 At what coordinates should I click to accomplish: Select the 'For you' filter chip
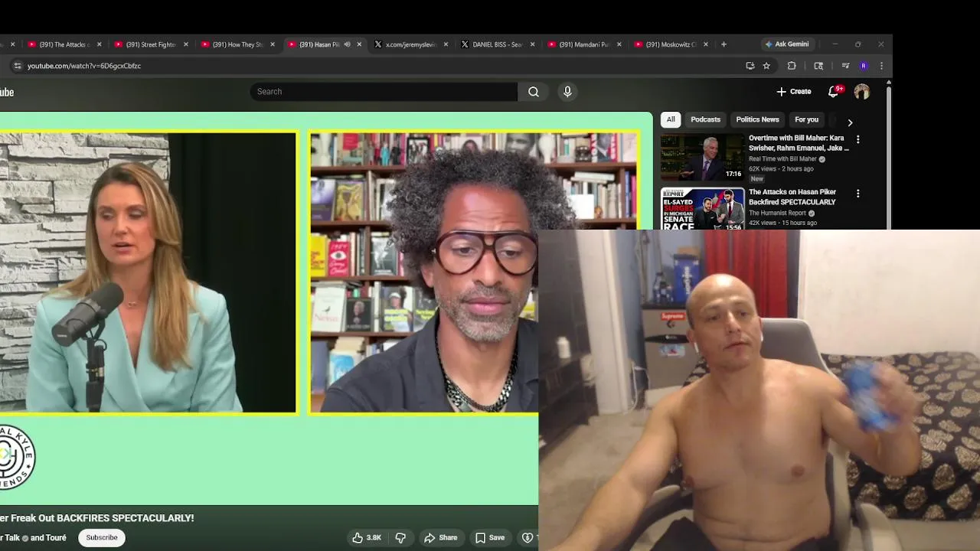[x=806, y=119]
